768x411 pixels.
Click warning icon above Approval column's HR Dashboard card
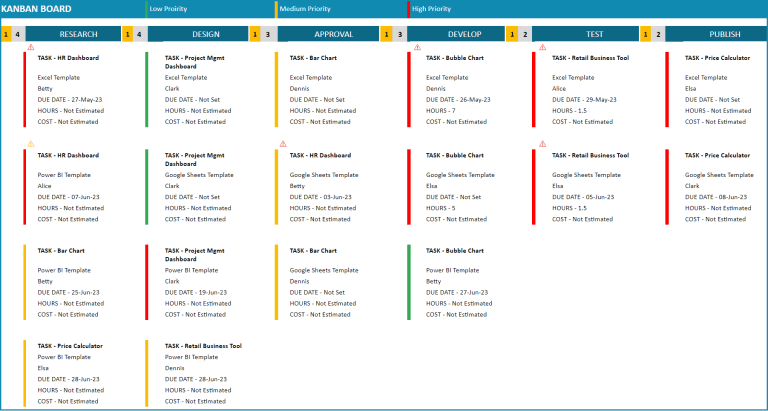283,144
